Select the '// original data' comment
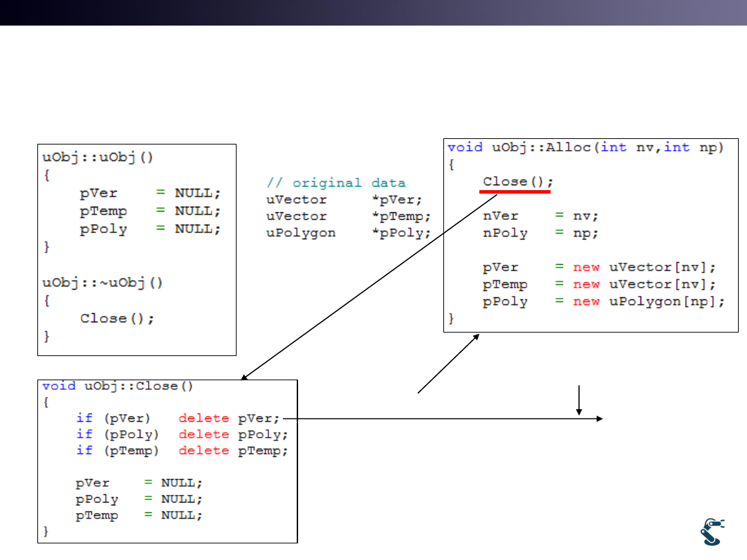 336,183
